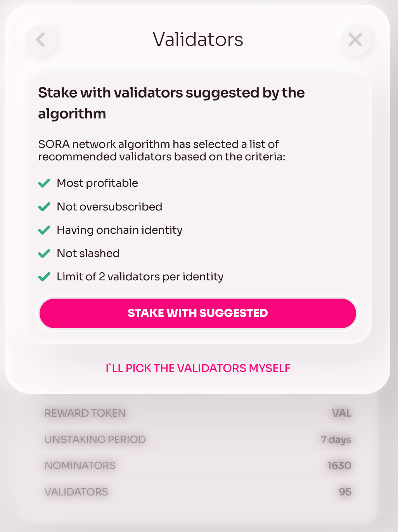The height and width of the screenshot is (532, 398).
Task: Click the check beside Limit of 2 validators
Action: pos(44,276)
